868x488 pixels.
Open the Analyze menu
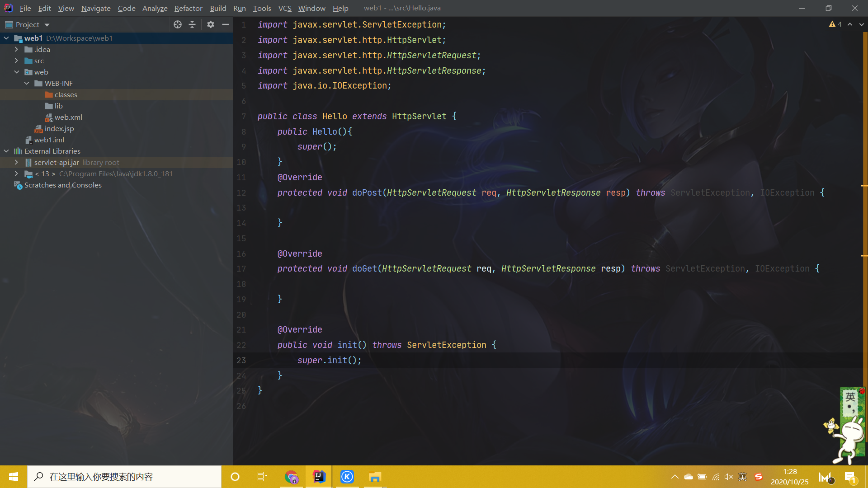click(155, 8)
